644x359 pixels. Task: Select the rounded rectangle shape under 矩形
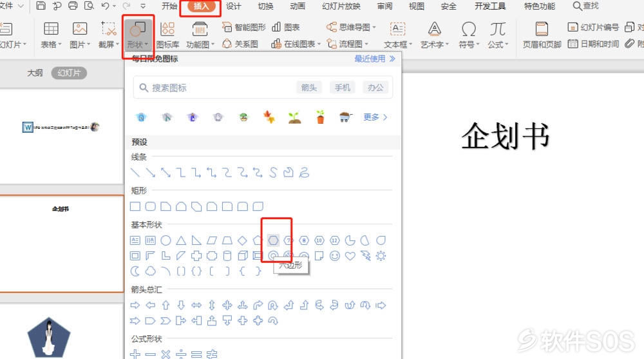150,206
